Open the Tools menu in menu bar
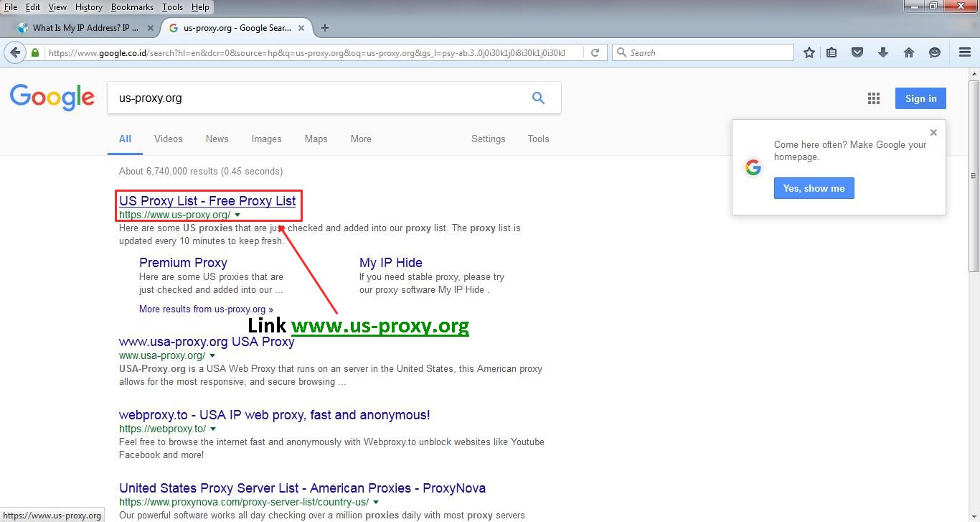The width and height of the screenshot is (980, 522). [x=172, y=7]
